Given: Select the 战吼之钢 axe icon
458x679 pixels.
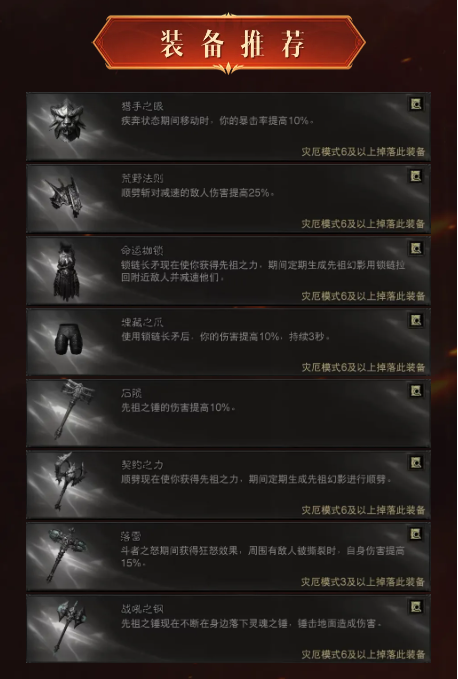Looking at the screenshot, I should pyautogui.click(x=68, y=625).
